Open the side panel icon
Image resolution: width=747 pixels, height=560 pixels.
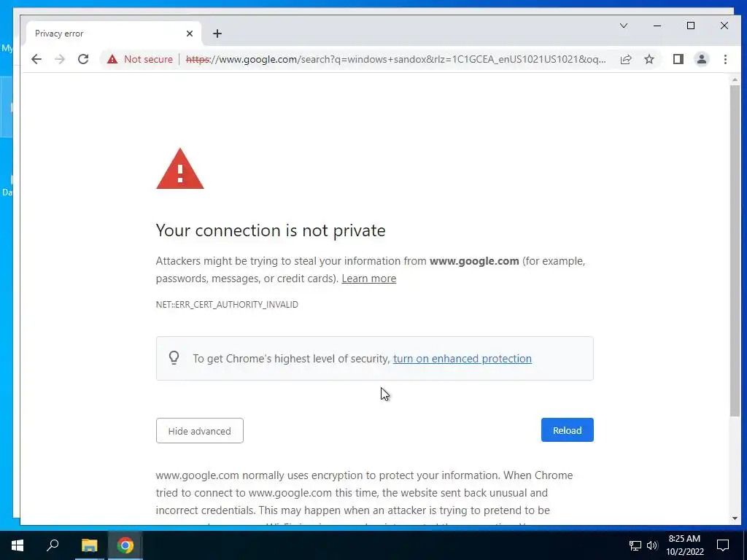pos(678,59)
